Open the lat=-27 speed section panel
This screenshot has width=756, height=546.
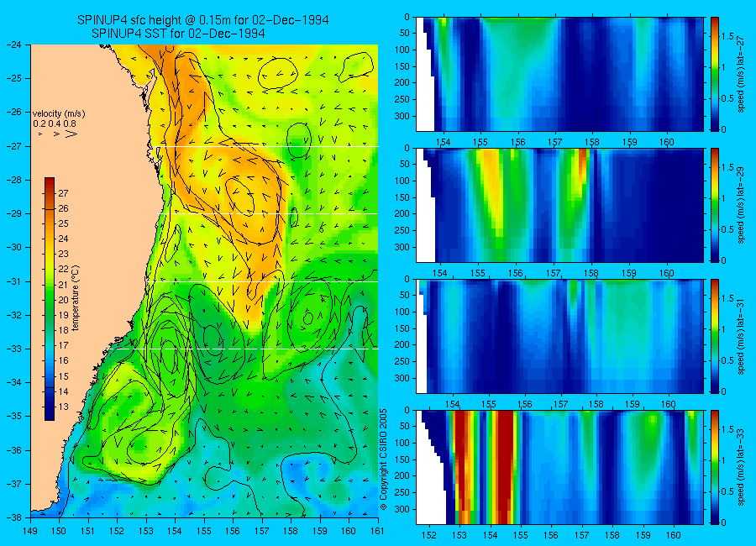(x=559, y=74)
